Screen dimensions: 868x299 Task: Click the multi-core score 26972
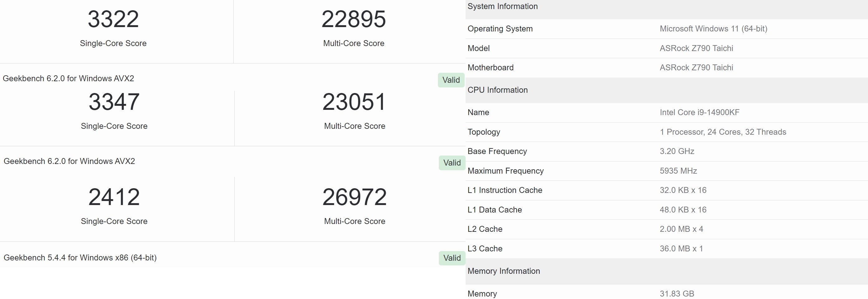coord(354,197)
